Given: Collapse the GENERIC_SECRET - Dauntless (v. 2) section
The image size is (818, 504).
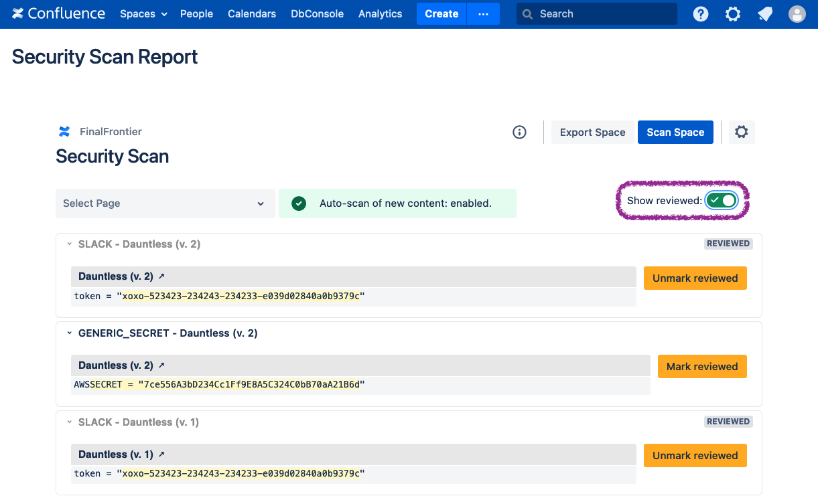Looking at the screenshot, I should (69, 333).
